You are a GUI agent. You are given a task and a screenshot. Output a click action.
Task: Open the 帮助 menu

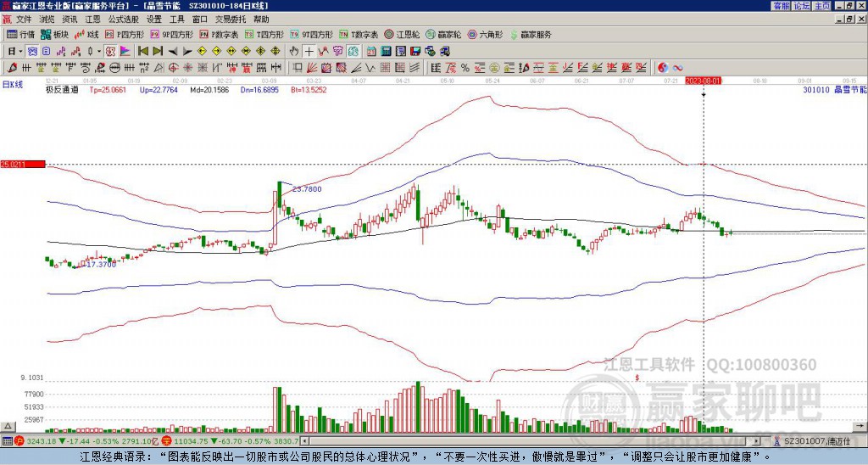261,20
